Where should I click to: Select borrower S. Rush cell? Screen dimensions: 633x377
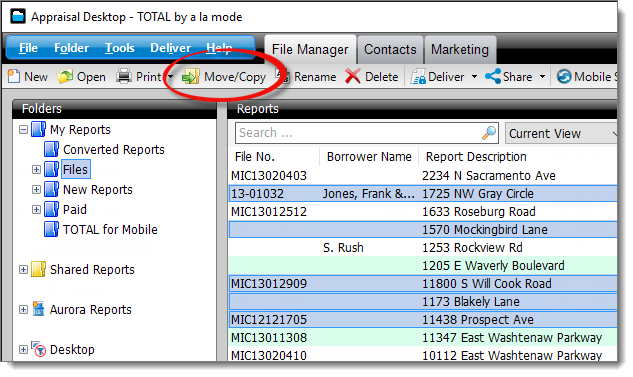point(343,247)
